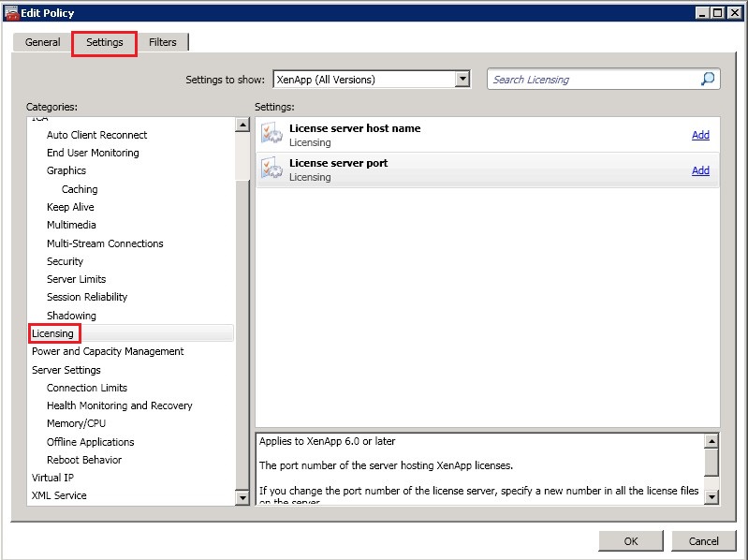
Task: Click the Edit Policy title bar icon
Action: (x=11, y=12)
